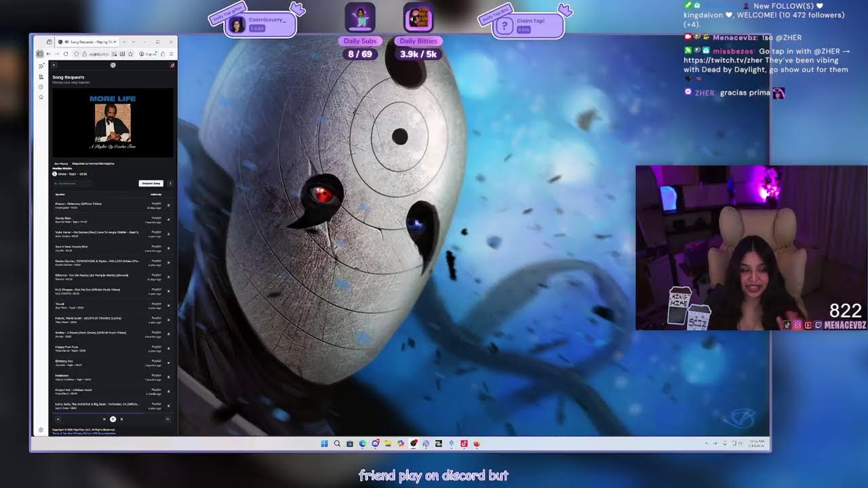Screen dimensions: 868x488
Task: Toggle the browser sidebar panel
Action: click(41, 54)
